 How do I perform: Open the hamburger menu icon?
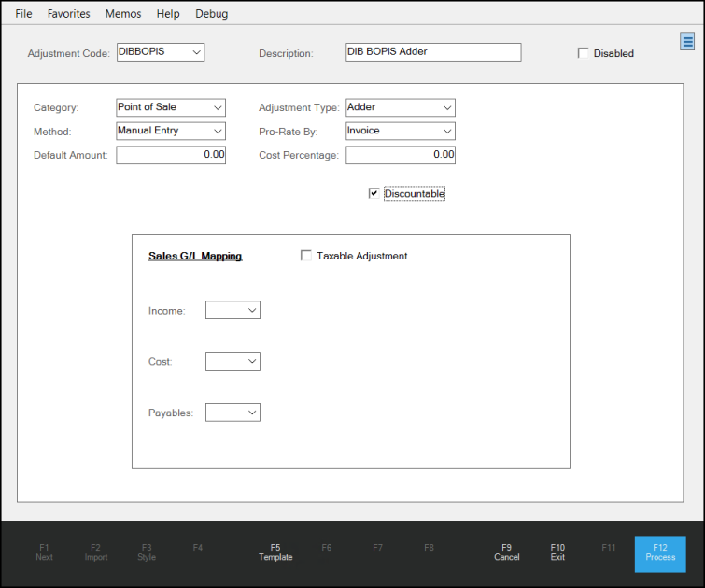(x=686, y=40)
